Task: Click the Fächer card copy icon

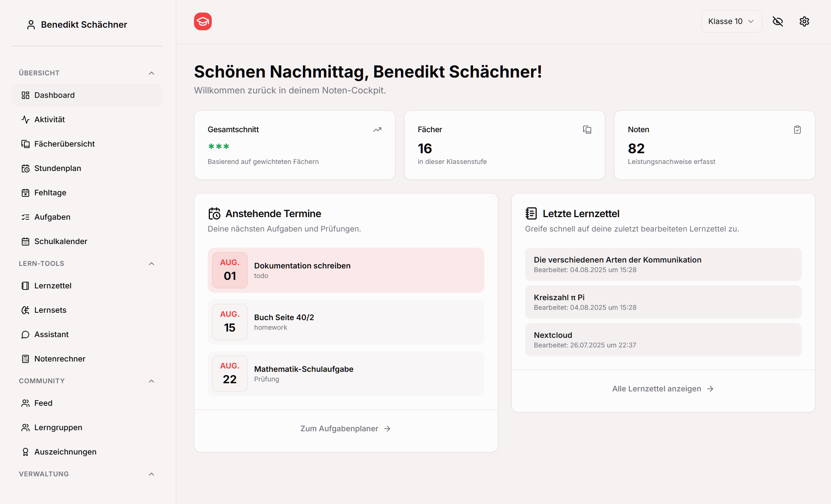Action: [x=587, y=130]
